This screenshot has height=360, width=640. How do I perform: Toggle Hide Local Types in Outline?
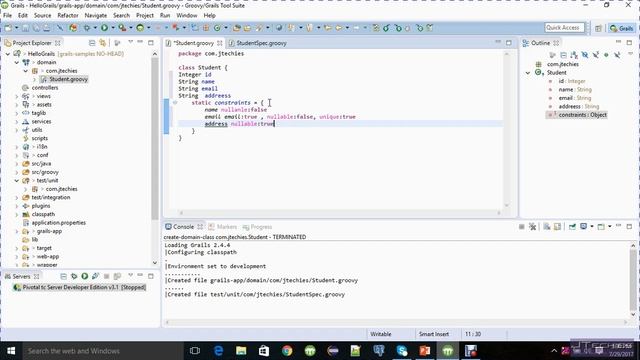coord(617,55)
